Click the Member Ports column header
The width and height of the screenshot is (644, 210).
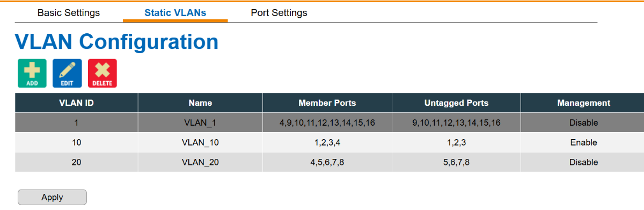[x=327, y=103]
